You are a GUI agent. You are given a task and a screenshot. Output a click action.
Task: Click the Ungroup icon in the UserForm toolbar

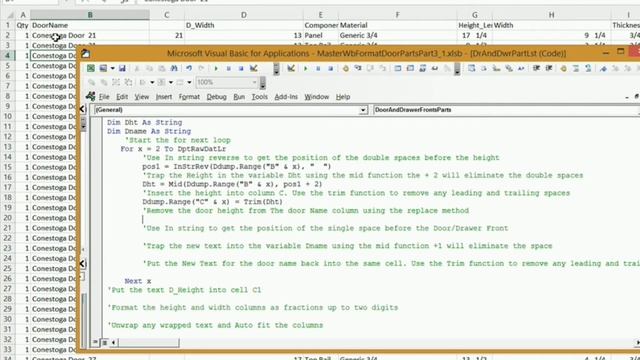click(x=128, y=82)
